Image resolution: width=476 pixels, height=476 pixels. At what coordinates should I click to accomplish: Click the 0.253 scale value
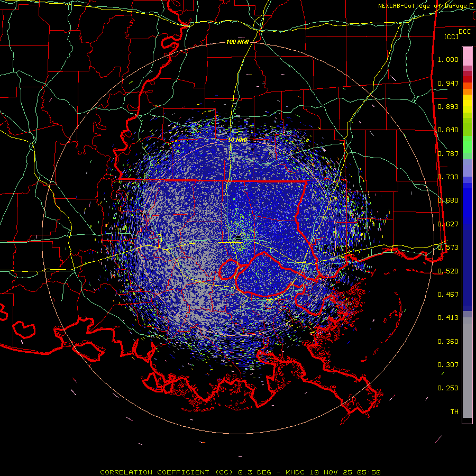pos(448,388)
